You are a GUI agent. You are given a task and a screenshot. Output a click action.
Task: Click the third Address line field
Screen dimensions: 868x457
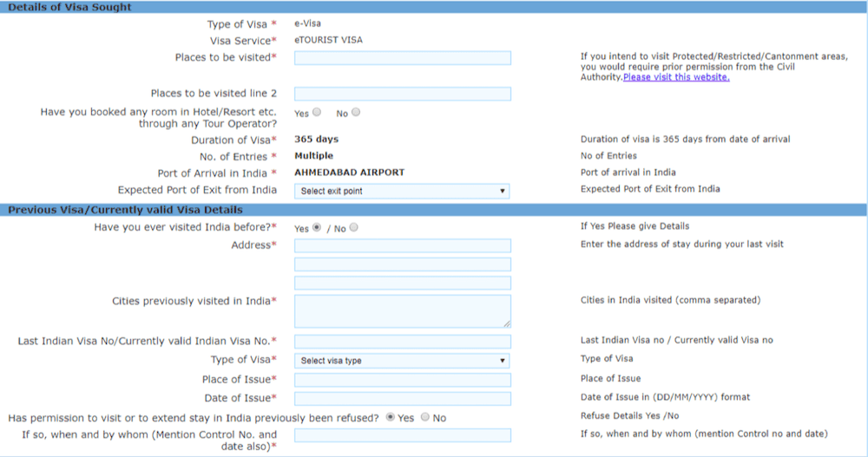pos(403,284)
